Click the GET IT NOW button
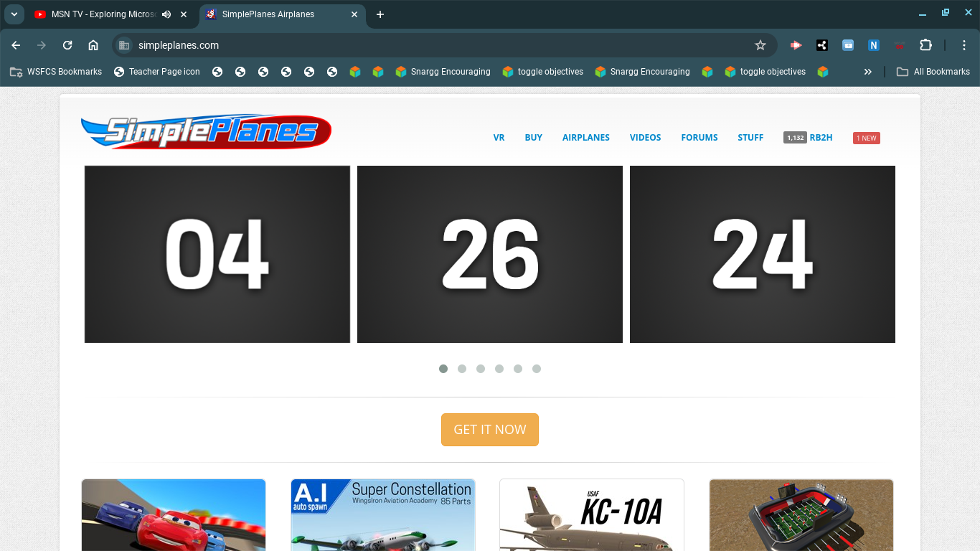The width and height of the screenshot is (980, 551). (x=490, y=430)
